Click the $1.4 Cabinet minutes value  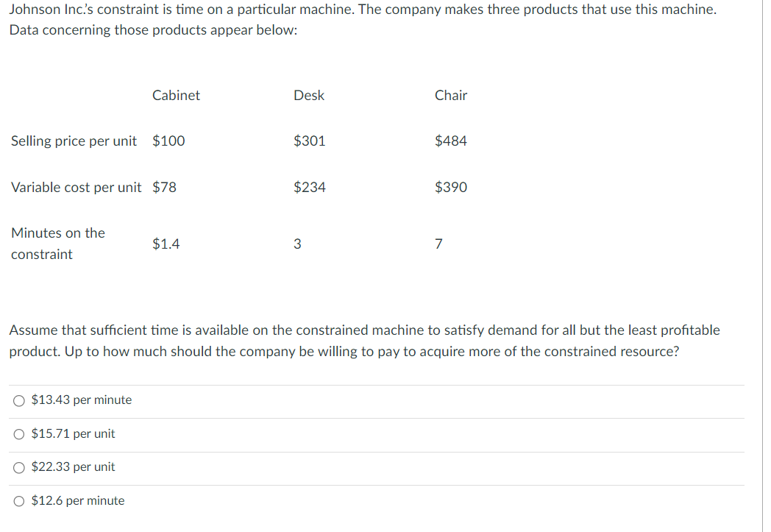[165, 243]
